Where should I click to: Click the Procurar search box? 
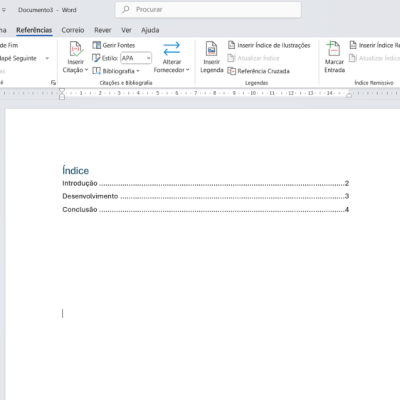[208, 10]
